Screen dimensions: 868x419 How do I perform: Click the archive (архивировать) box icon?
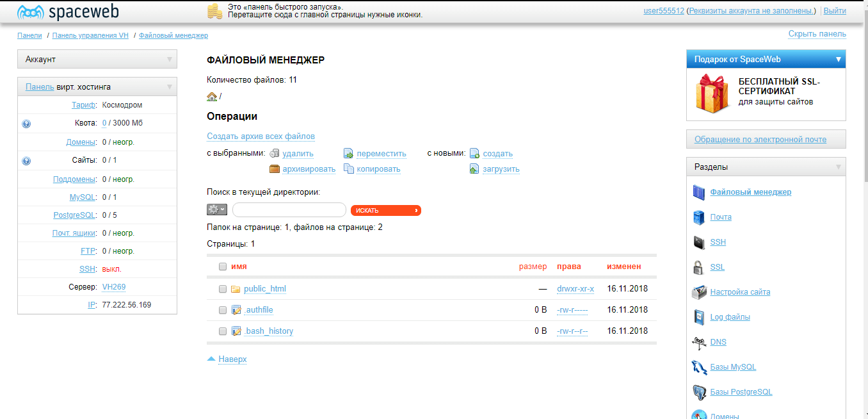click(x=275, y=169)
